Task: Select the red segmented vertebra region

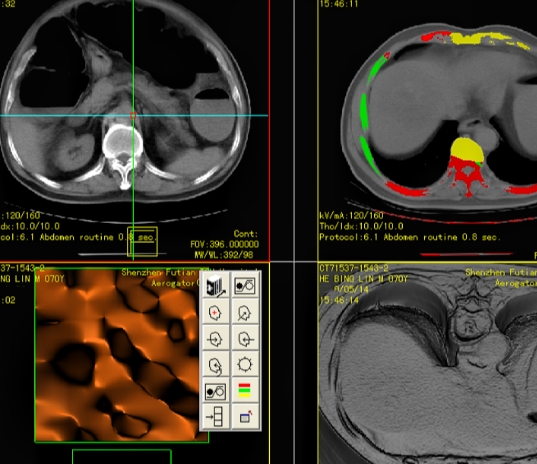Action: coord(466,175)
